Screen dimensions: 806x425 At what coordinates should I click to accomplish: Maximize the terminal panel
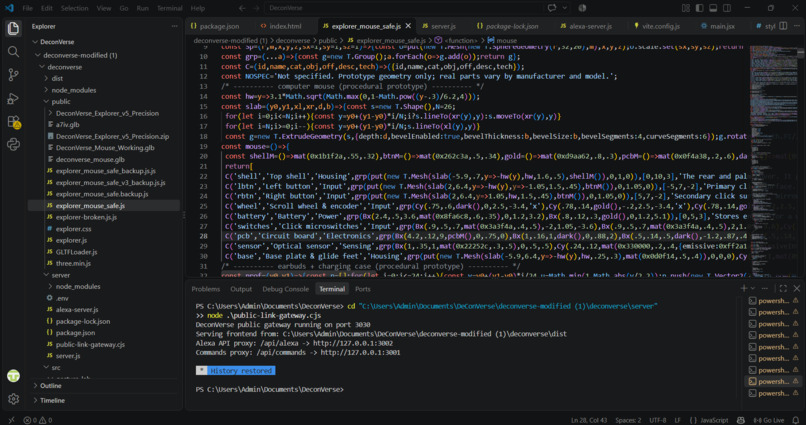(783, 288)
